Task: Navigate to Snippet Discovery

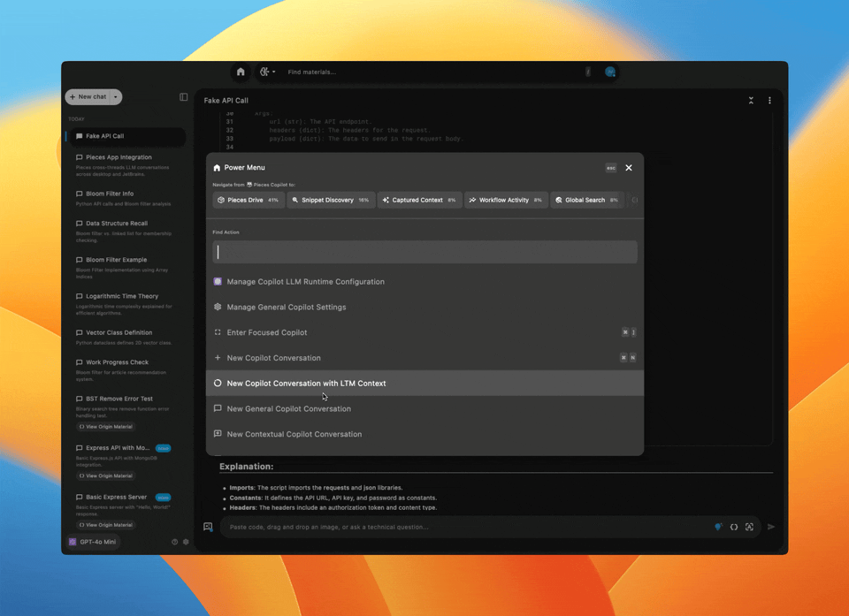Action: click(x=331, y=200)
